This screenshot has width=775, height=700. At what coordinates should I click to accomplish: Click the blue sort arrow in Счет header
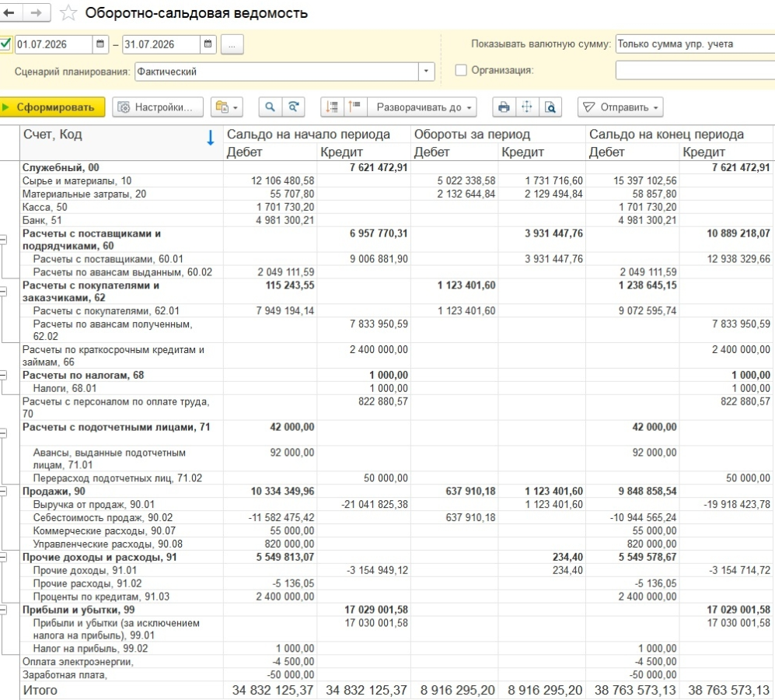point(210,138)
